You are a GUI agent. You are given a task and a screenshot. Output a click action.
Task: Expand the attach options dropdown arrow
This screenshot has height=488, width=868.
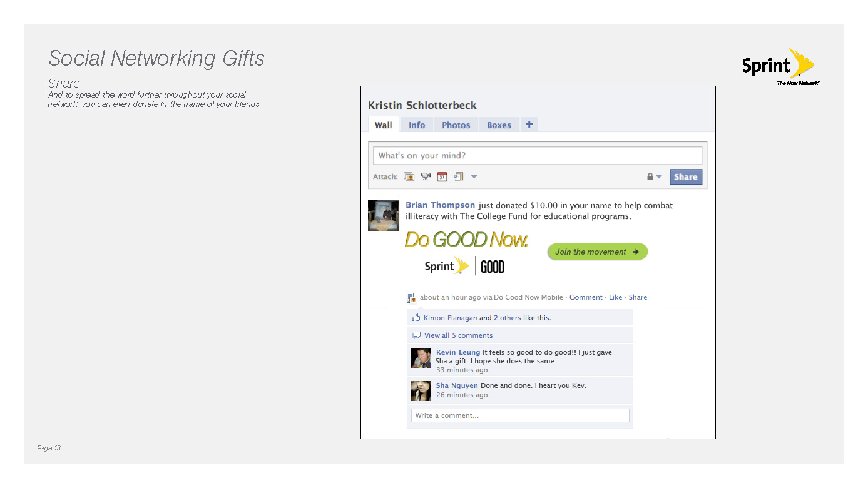pyautogui.click(x=474, y=176)
